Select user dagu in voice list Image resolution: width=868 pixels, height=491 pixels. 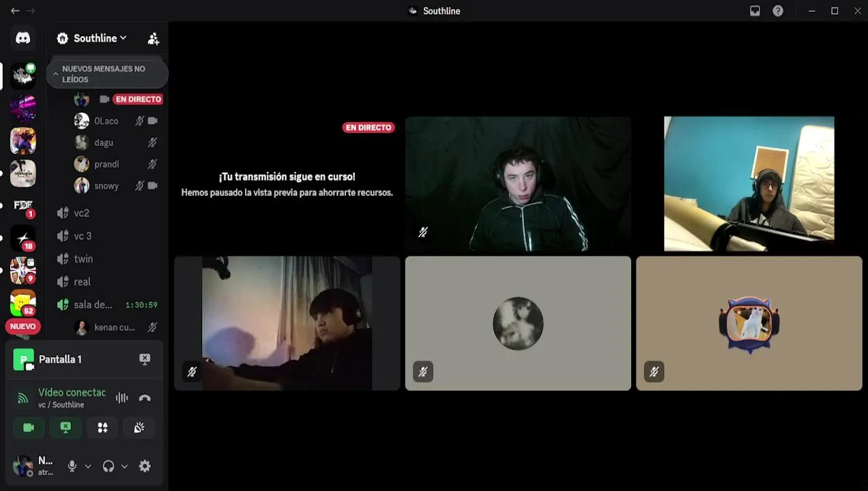pyautogui.click(x=104, y=143)
